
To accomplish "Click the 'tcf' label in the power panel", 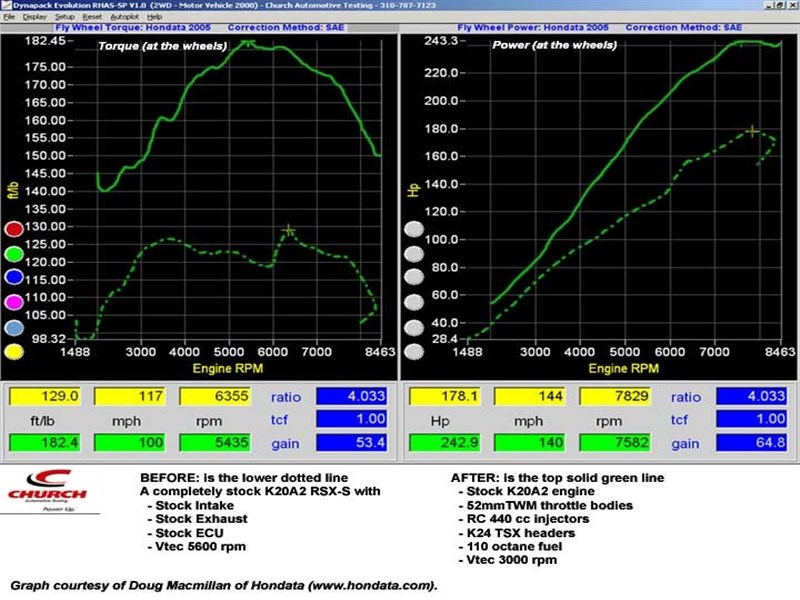I will pyautogui.click(x=679, y=419).
